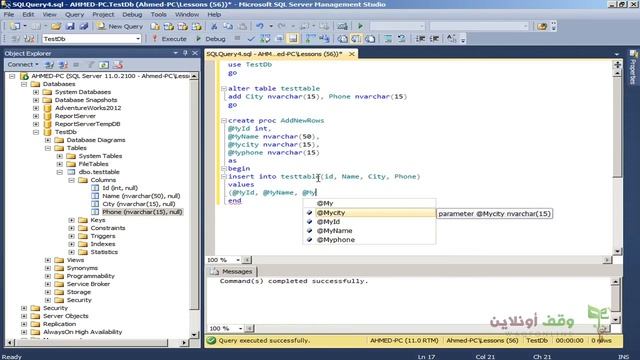The height and width of the screenshot is (360, 640).
Task: Click the Execute button
Action: tap(169, 39)
